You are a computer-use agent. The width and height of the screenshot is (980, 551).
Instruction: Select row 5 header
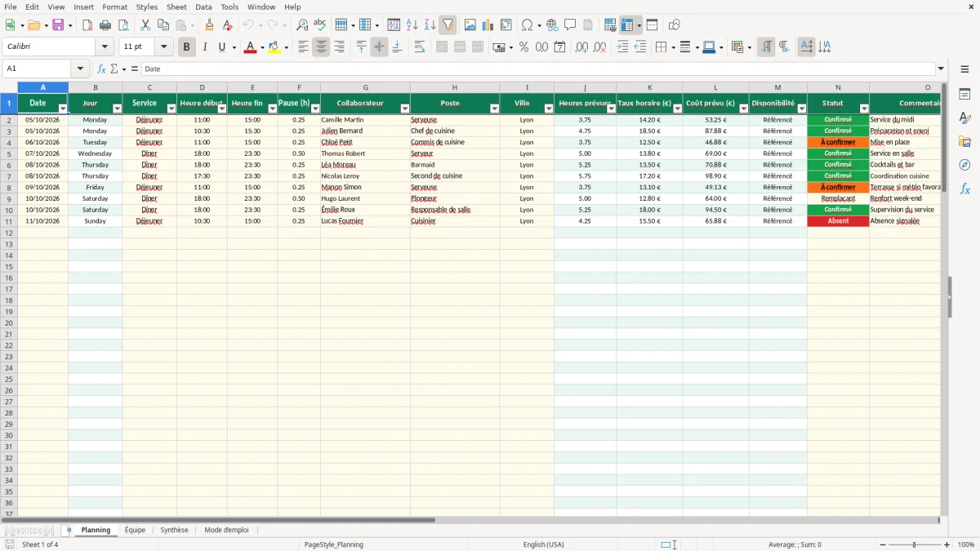click(9, 153)
